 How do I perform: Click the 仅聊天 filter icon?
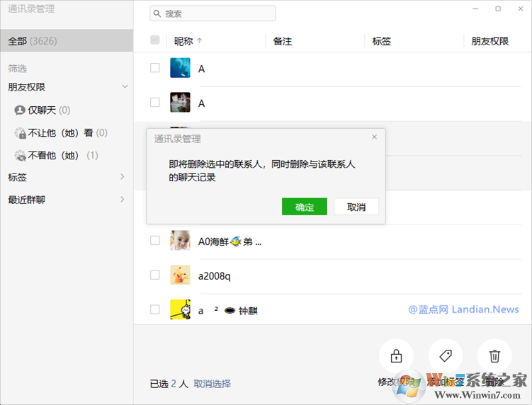[x=20, y=110]
